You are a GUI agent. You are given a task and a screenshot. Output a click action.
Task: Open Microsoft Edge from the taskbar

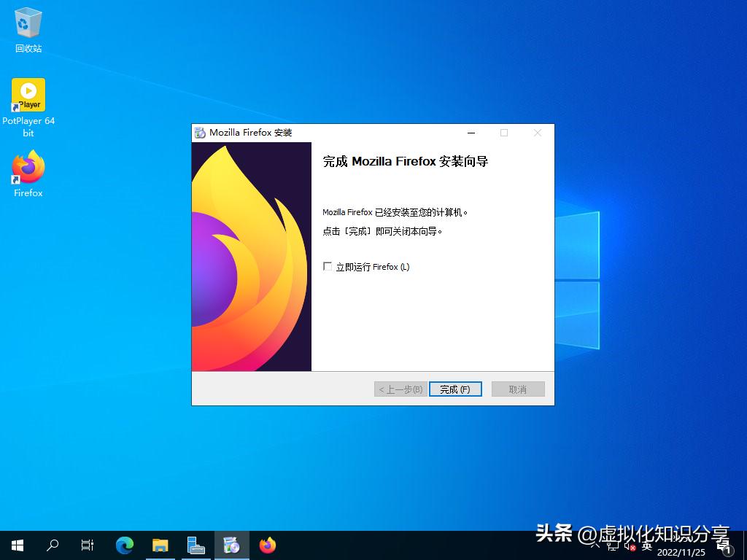[x=124, y=545]
